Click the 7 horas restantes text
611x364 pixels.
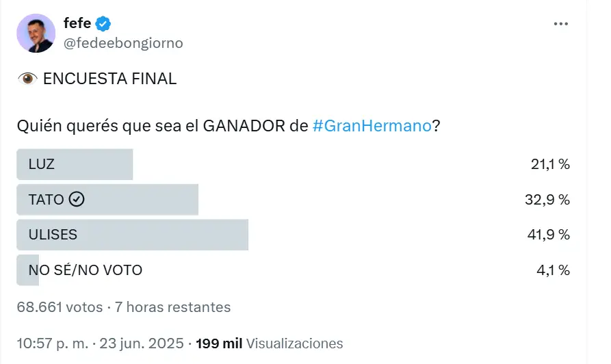(172, 307)
